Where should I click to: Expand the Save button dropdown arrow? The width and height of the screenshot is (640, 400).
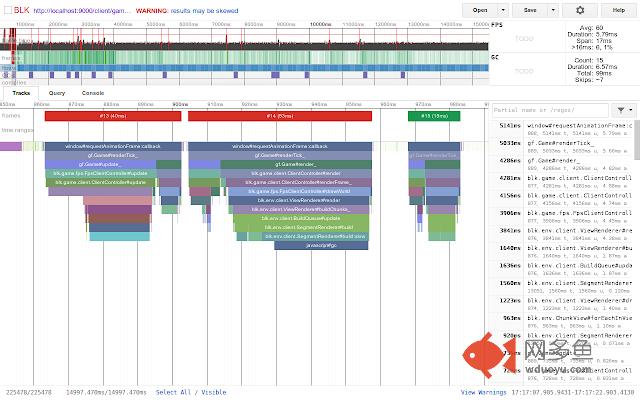click(553, 10)
